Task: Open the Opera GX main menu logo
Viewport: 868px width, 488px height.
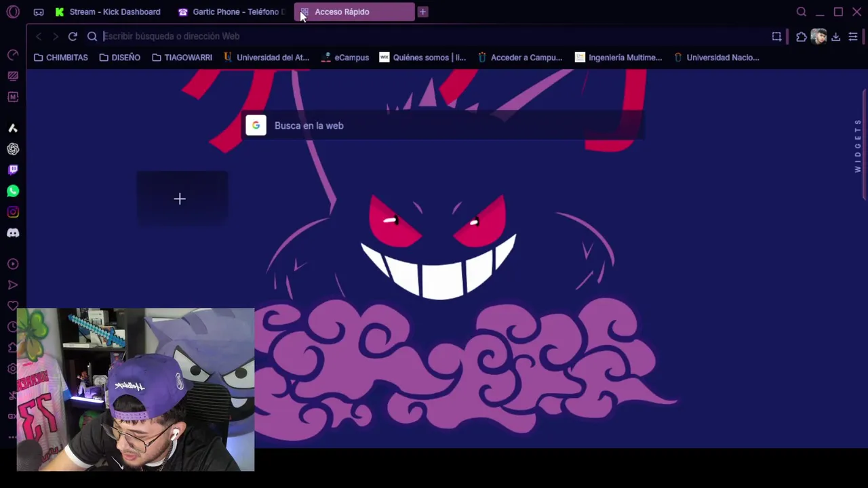Action: coord(13,12)
